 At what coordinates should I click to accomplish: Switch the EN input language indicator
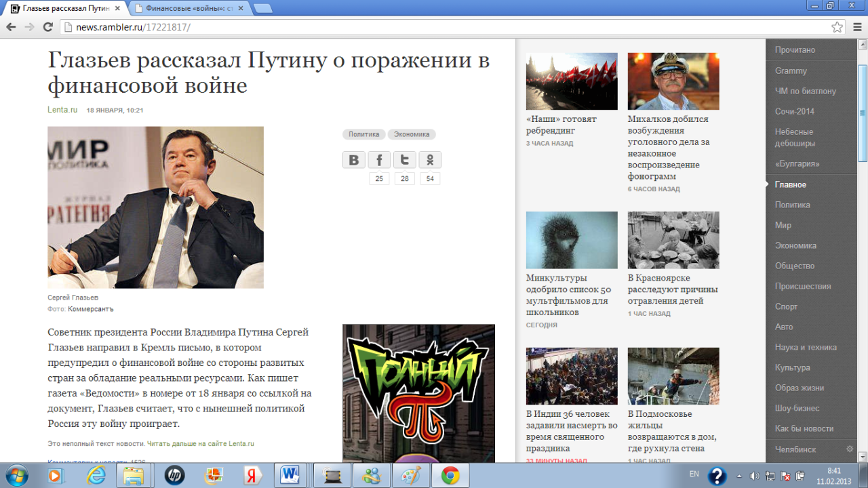click(694, 474)
